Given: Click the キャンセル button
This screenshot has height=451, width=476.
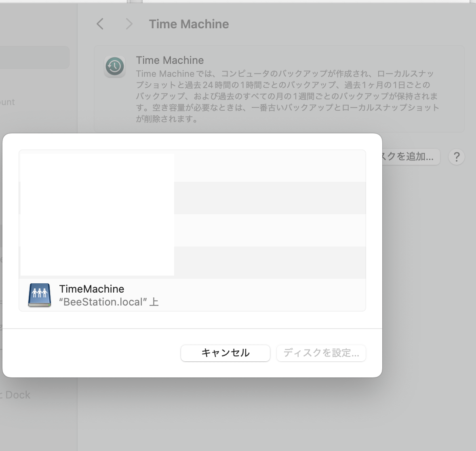Looking at the screenshot, I should (x=225, y=353).
